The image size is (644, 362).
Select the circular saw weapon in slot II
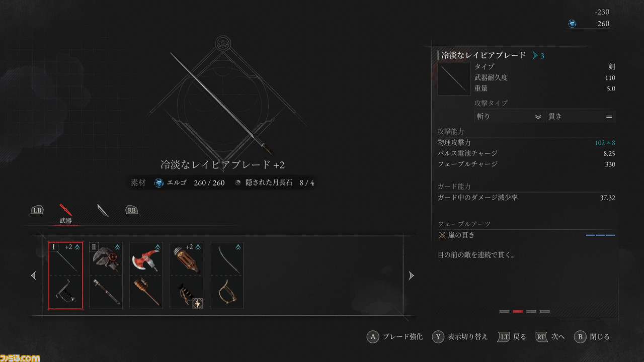pyautogui.click(x=106, y=258)
